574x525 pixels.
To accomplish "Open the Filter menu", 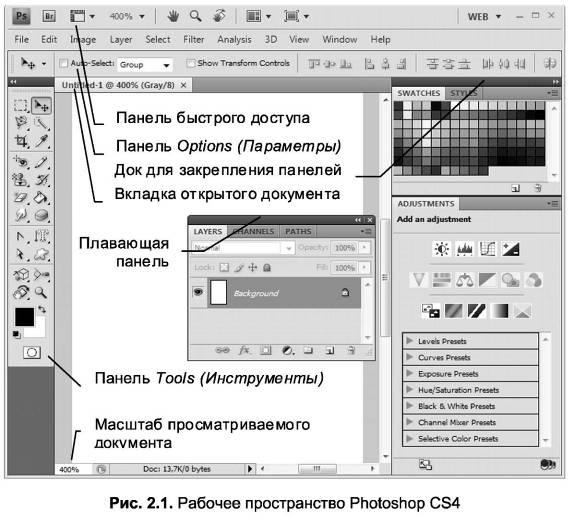I will (194, 40).
